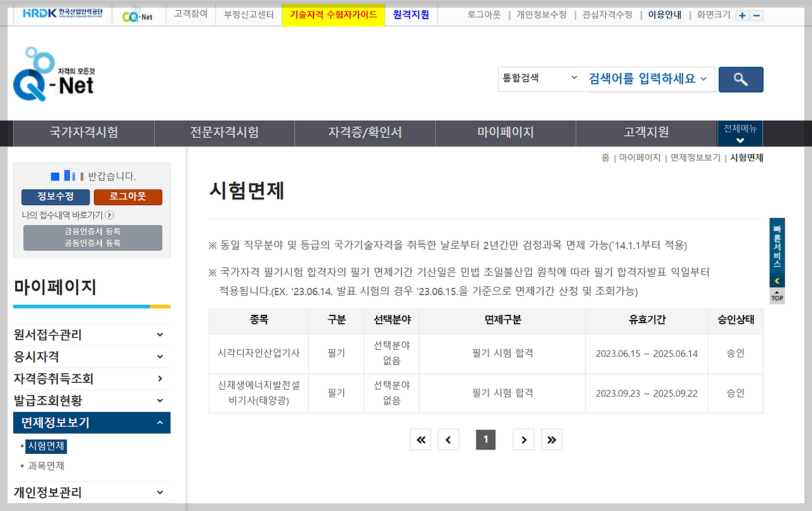This screenshot has width=812, height=511.
Task: Go to previous page arrow
Action: point(449,439)
